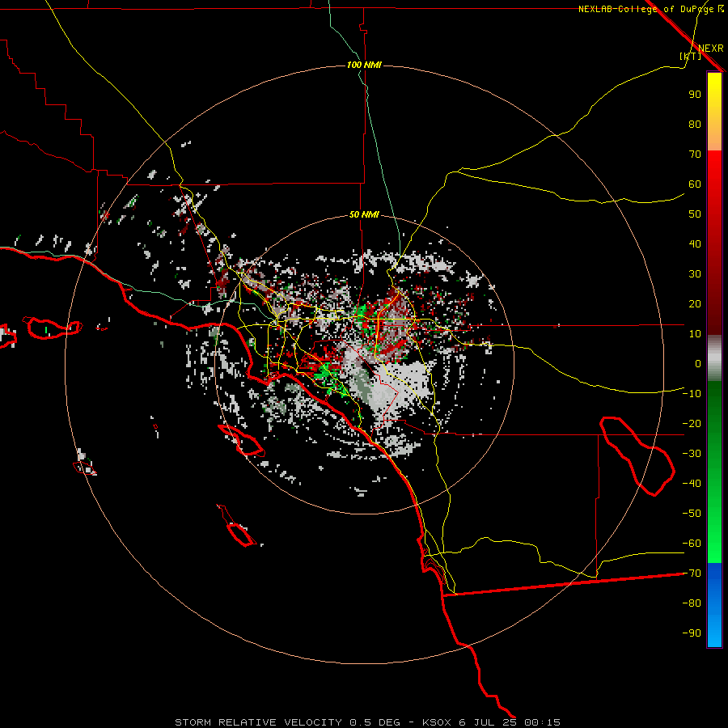Click the 50 value on velocity scale

click(695, 214)
